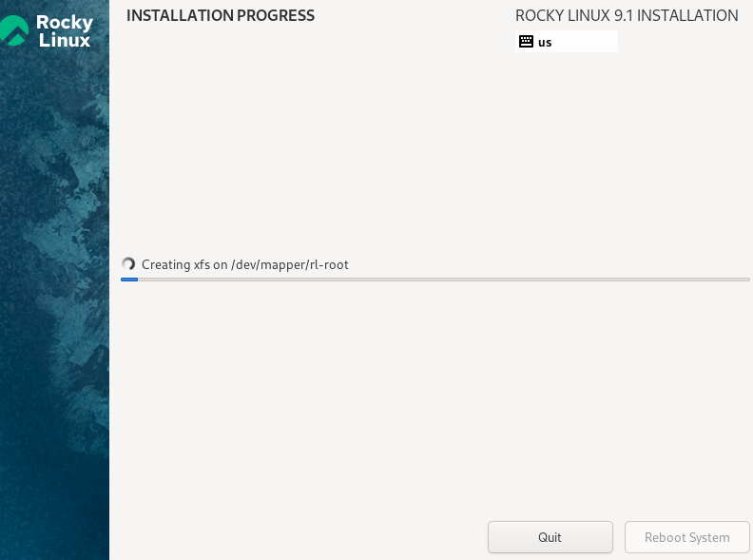Click the spinning progress indicator icon
This screenshot has width=753, height=560.
coord(128,263)
